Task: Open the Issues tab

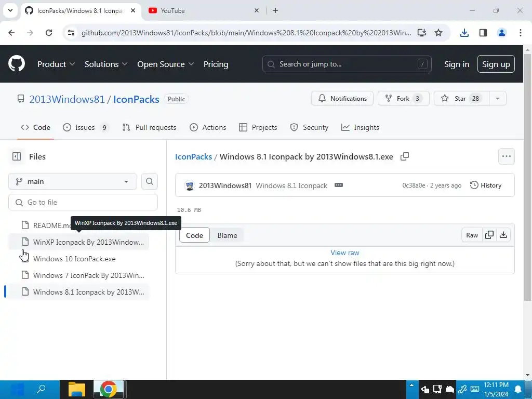Action: pyautogui.click(x=86, y=127)
